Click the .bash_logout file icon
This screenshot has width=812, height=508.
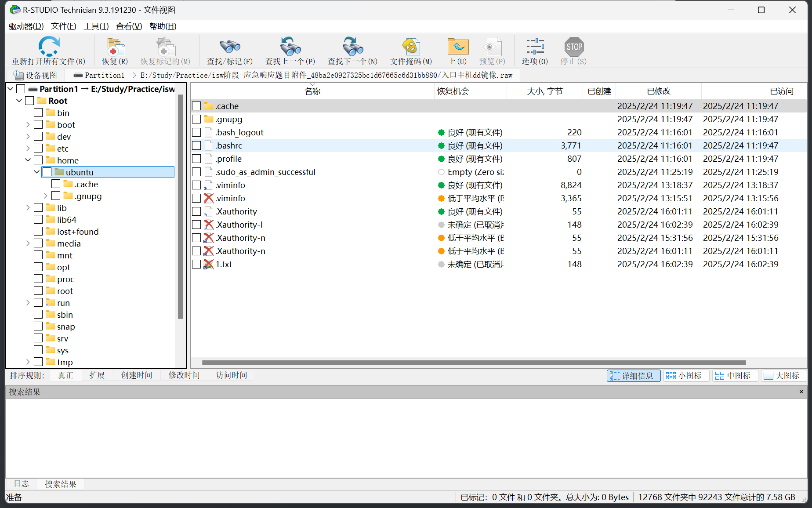(209, 132)
